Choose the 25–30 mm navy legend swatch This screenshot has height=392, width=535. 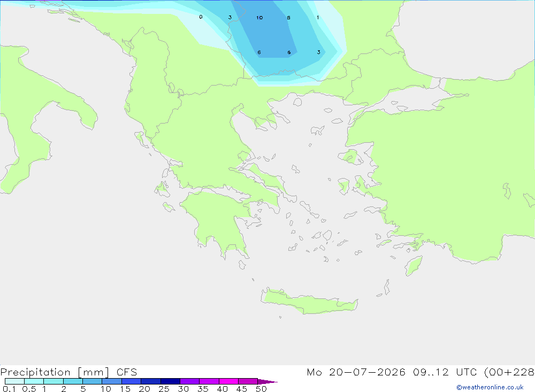pyautogui.click(x=170, y=381)
